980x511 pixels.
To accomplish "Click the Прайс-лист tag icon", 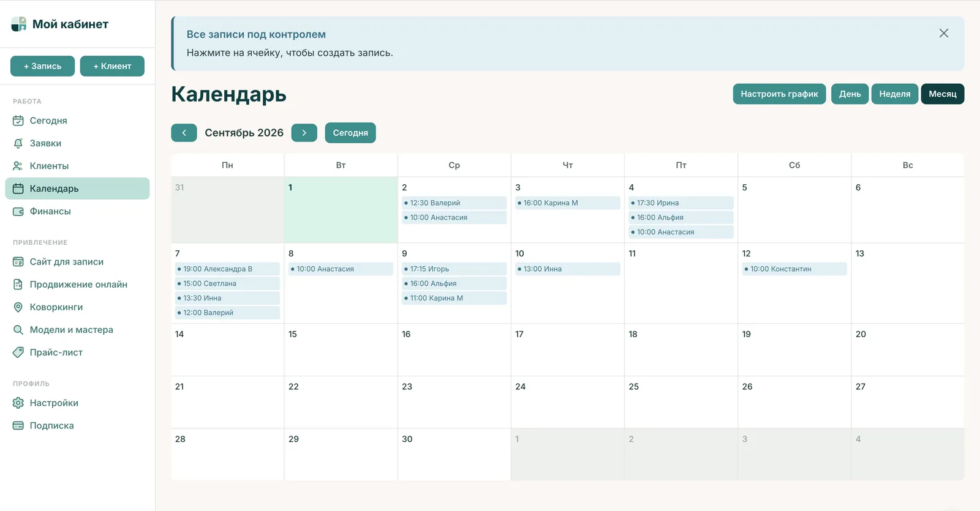I will pyautogui.click(x=18, y=352).
